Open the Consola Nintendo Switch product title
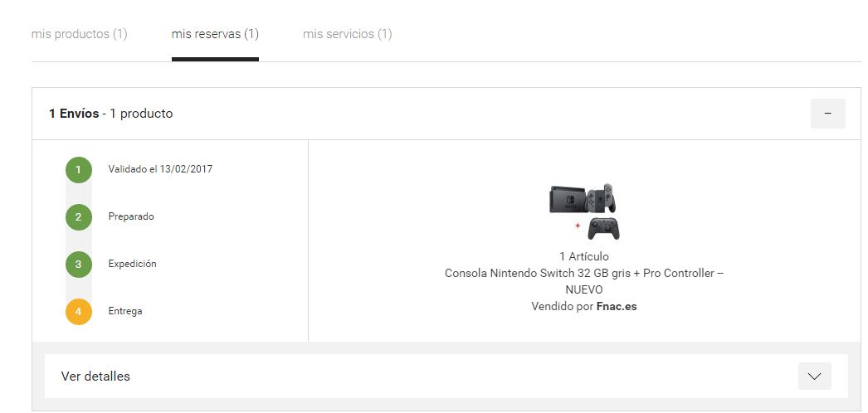 click(x=584, y=281)
